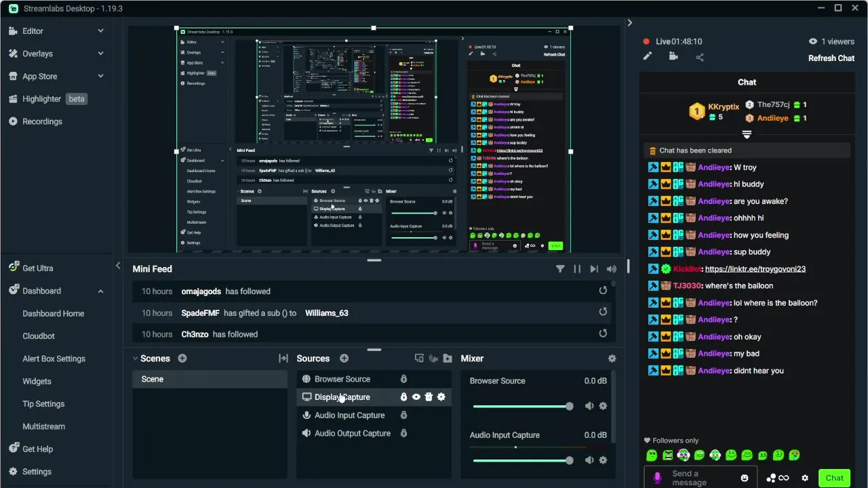
Task: Click the microphone icon in the chat input
Action: click(x=657, y=478)
